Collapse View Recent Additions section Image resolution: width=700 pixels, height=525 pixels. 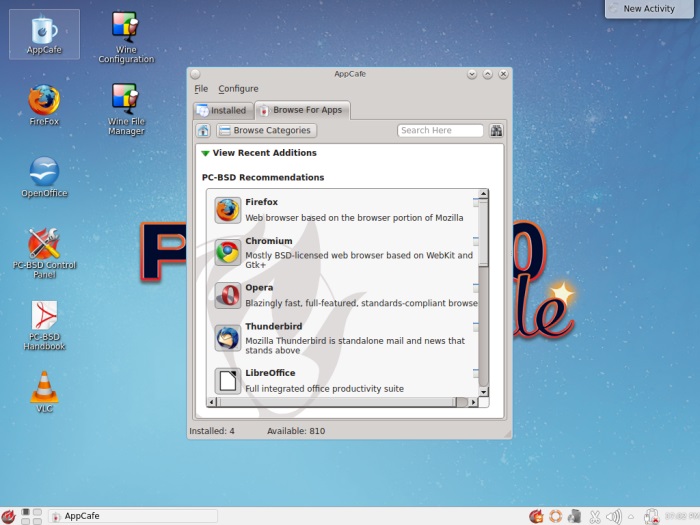click(x=205, y=153)
